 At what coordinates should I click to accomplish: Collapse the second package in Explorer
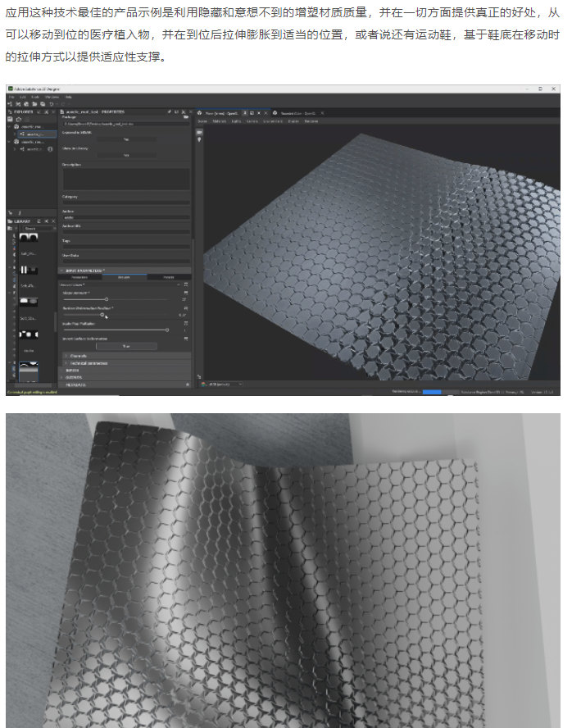pyautogui.click(x=9, y=142)
